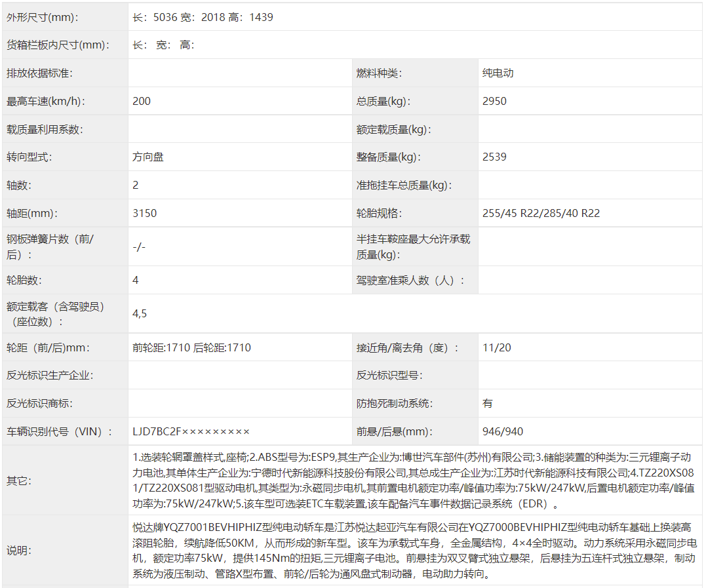The width and height of the screenshot is (706, 588).
Task: Click the 说明 paragraph starting 悦达牌YQZ7001BEVHIPHIZ
Action: [x=415, y=551]
